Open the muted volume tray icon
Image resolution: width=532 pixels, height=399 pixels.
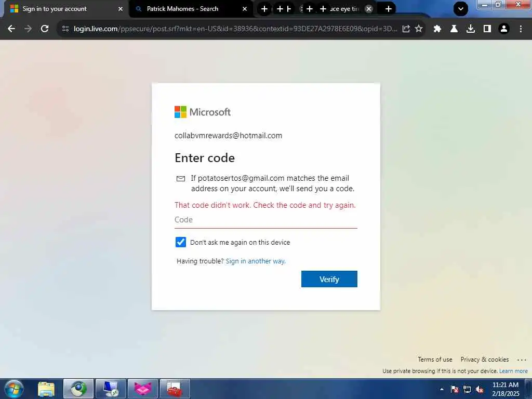click(x=480, y=389)
